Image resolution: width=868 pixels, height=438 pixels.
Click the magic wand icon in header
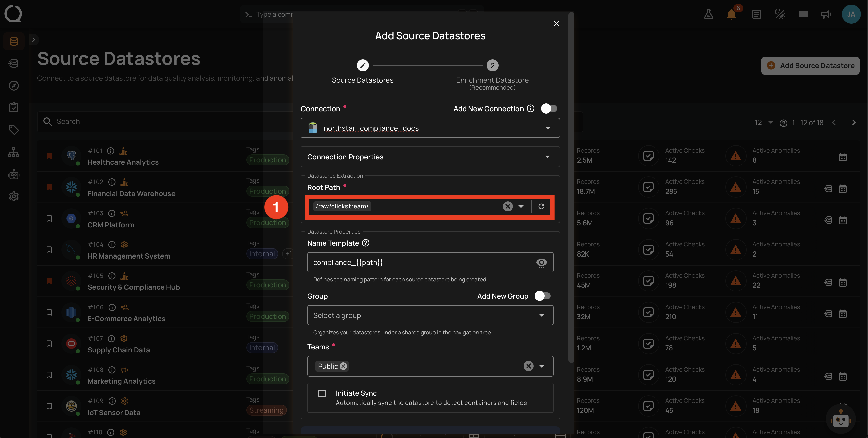(x=780, y=14)
